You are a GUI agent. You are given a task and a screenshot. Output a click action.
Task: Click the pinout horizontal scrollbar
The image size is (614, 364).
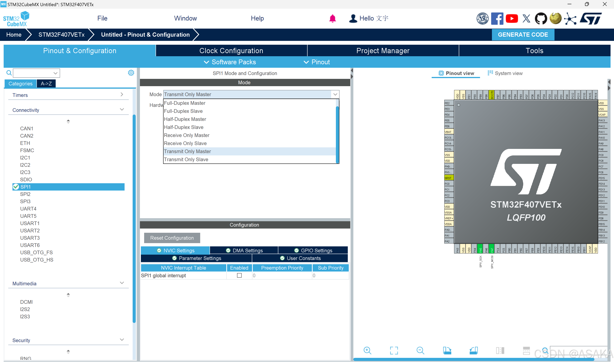(x=474, y=359)
